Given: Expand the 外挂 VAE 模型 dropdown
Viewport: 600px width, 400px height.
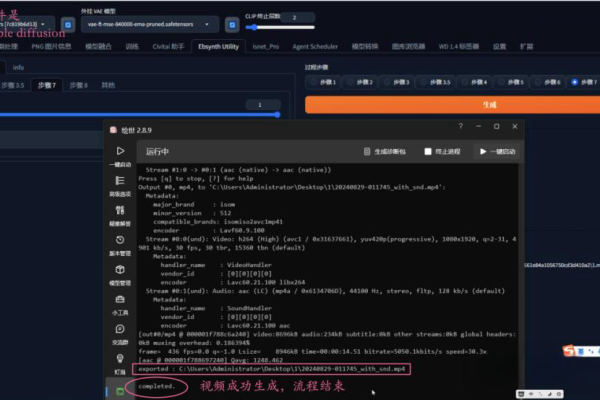Looking at the screenshot, I should tap(150, 24).
